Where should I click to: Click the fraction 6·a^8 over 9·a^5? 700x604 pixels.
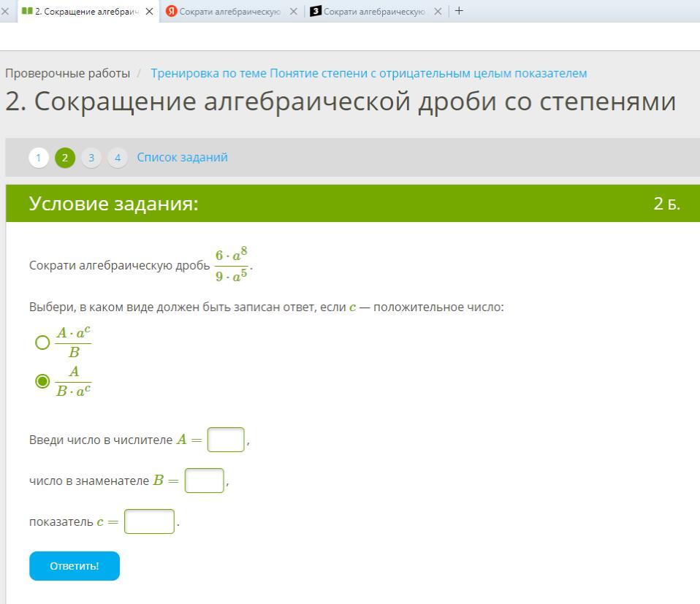click(x=232, y=265)
